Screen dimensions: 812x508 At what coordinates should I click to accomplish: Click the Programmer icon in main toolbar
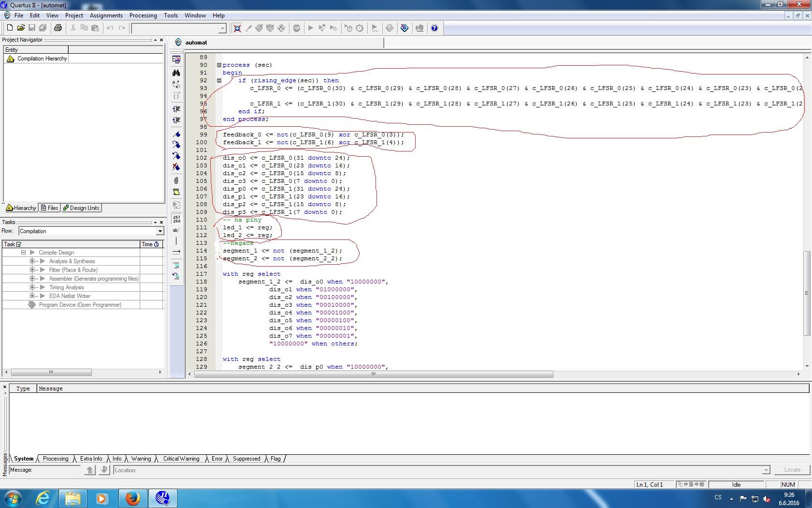point(405,28)
